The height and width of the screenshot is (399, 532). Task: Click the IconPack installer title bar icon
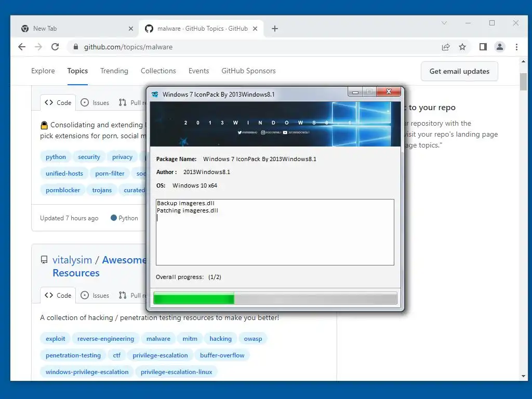(x=155, y=95)
